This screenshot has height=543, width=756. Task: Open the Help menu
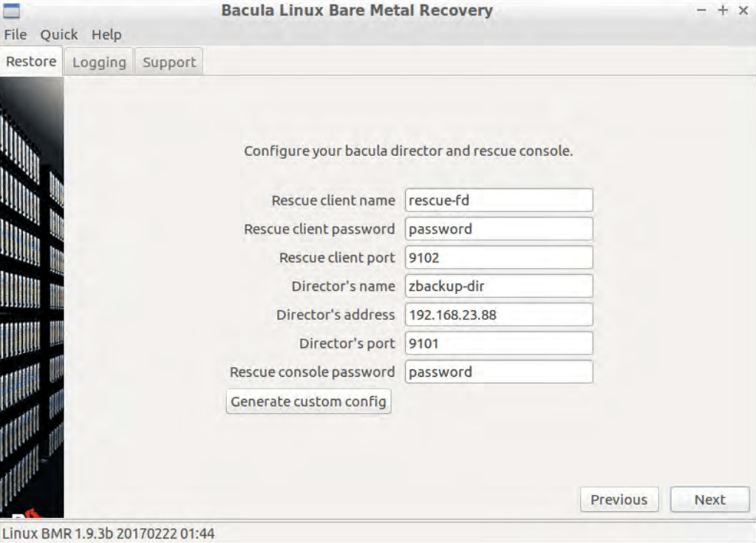pos(106,35)
